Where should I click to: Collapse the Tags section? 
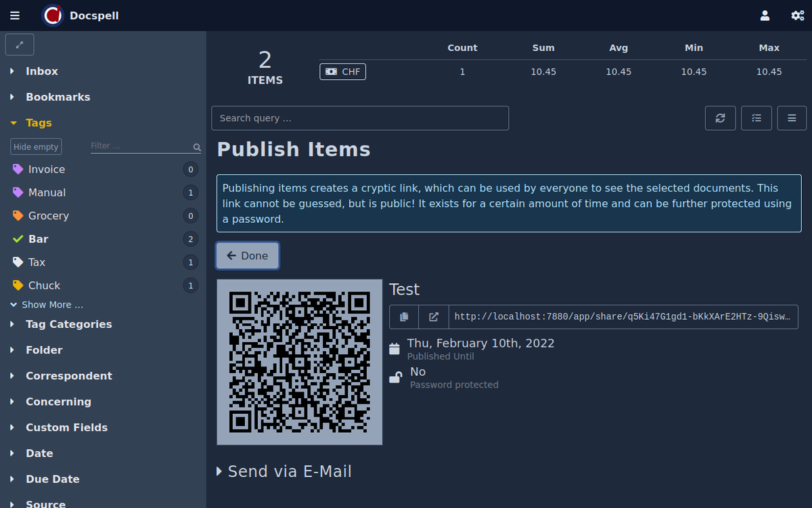click(38, 123)
